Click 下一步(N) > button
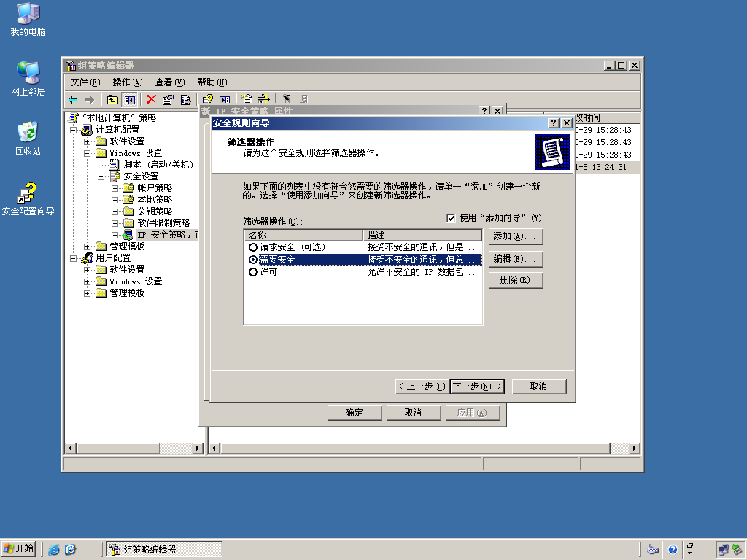 pyautogui.click(x=477, y=386)
